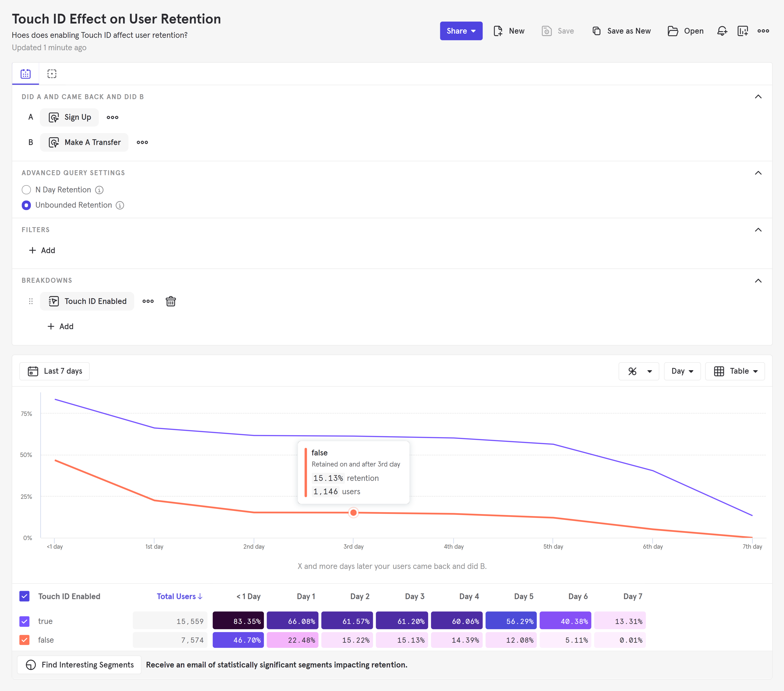Click the drag handle beside Touch ID Enabled
784x691 pixels.
[31, 301]
